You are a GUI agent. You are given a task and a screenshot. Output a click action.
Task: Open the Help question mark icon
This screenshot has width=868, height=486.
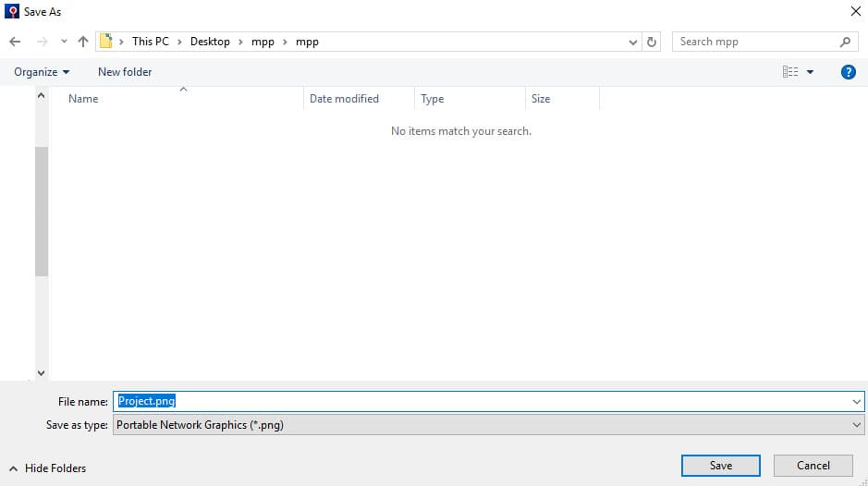pos(848,72)
